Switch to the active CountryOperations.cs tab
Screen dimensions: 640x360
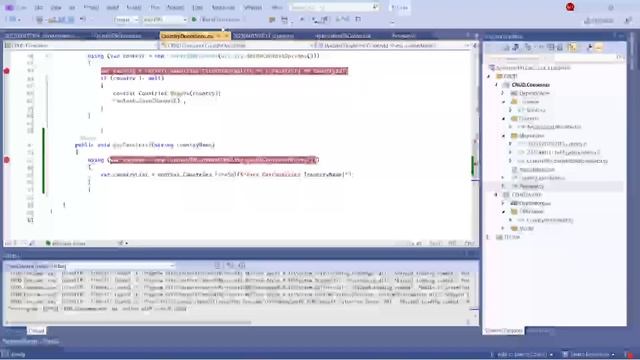tap(187, 36)
